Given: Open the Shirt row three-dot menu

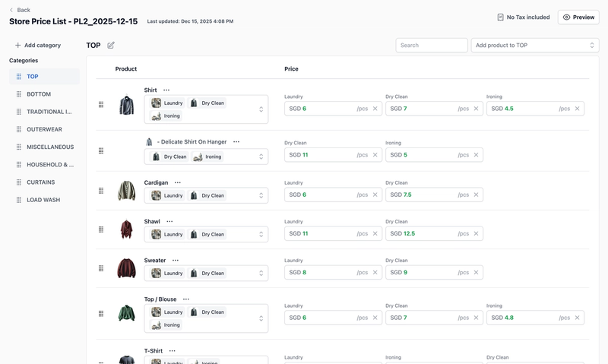Looking at the screenshot, I should click(166, 90).
